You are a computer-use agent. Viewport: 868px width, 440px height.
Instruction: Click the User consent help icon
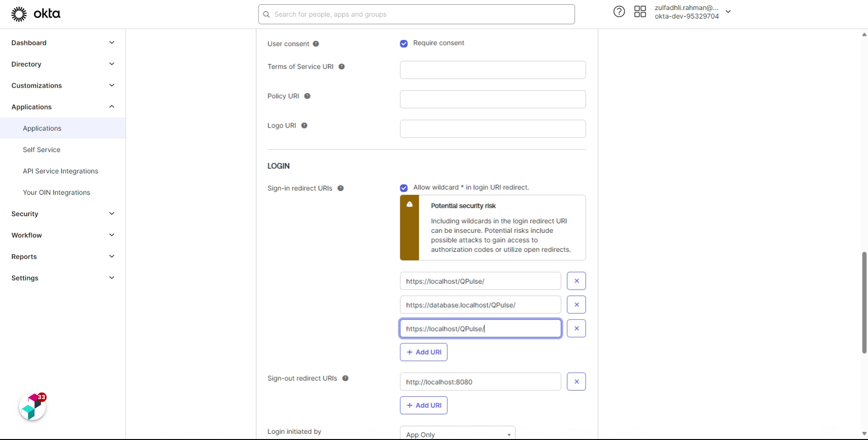point(316,44)
